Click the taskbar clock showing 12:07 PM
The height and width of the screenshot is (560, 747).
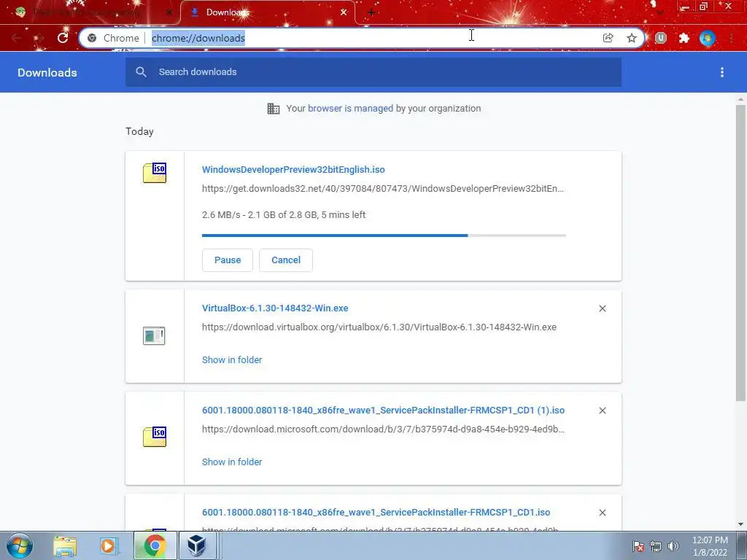click(710, 546)
